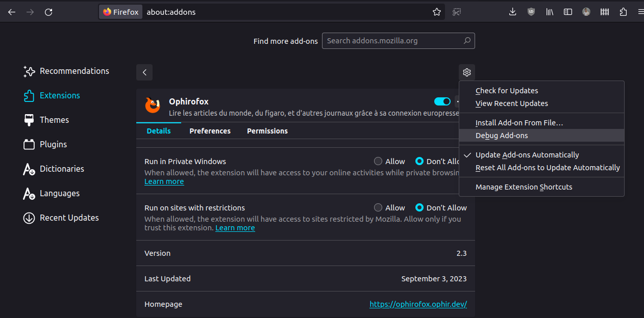Click the bookmark star icon
Screen dimensions: 644x318
437,12
